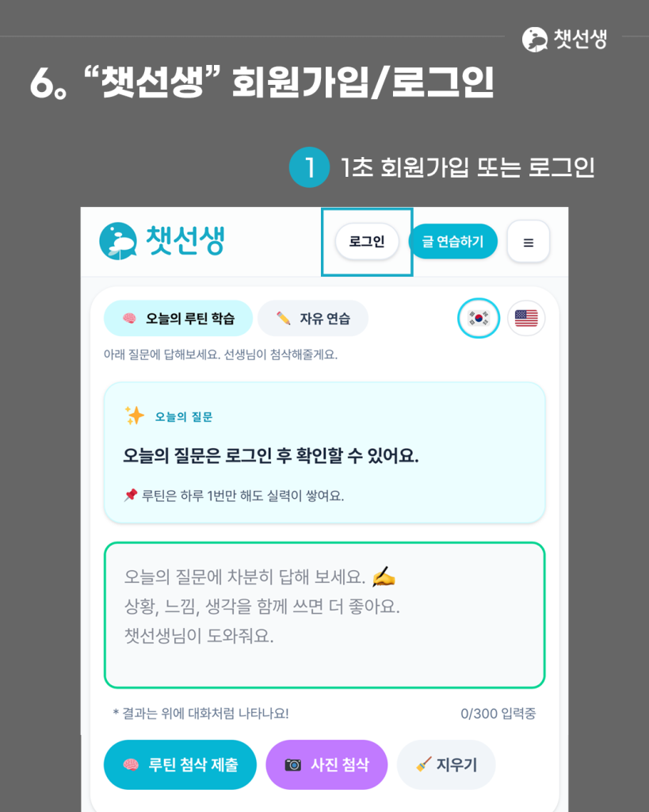Switch to the US flag language
This screenshot has height=812, width=649.
(526, 318)
